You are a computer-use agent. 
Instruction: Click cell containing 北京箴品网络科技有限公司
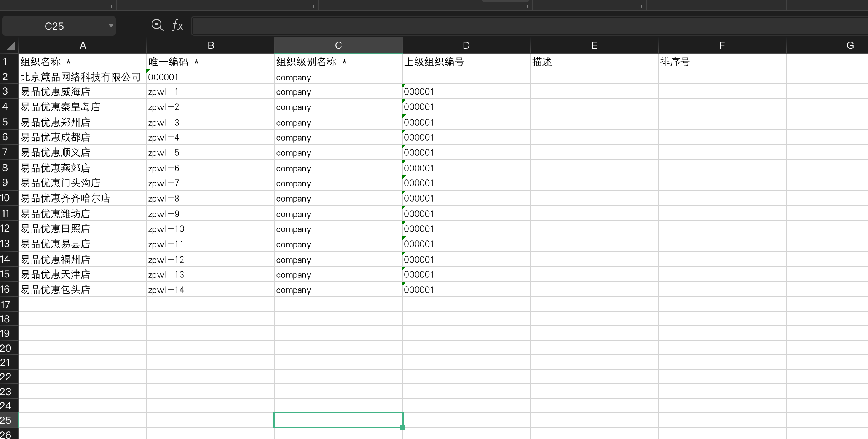tap(81, 77)
